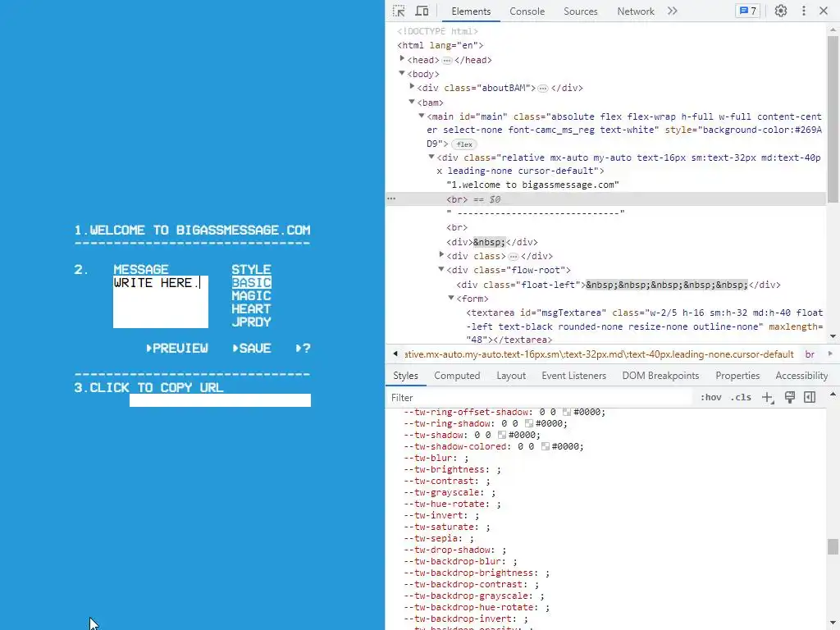Screen dimensions: 840x630
Task: Toggle the computed styles sidebar icon
Action: tap(810, 397)
